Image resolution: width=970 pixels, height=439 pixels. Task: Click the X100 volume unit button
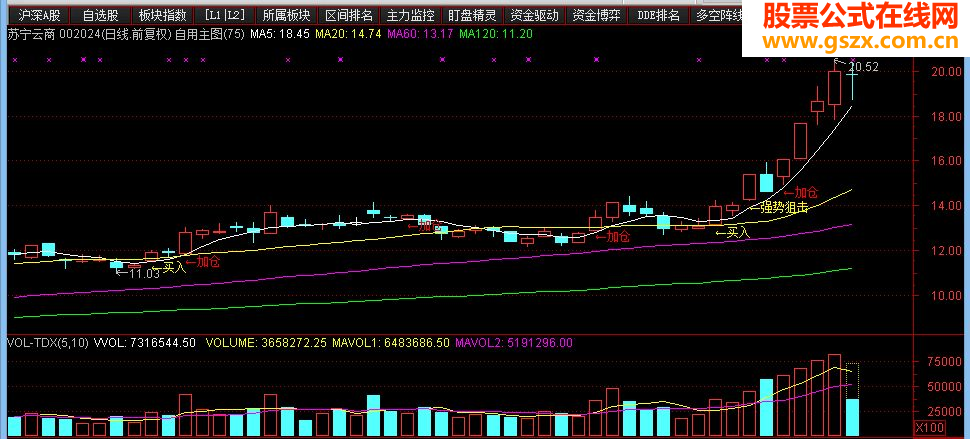(x=929, y=427)
